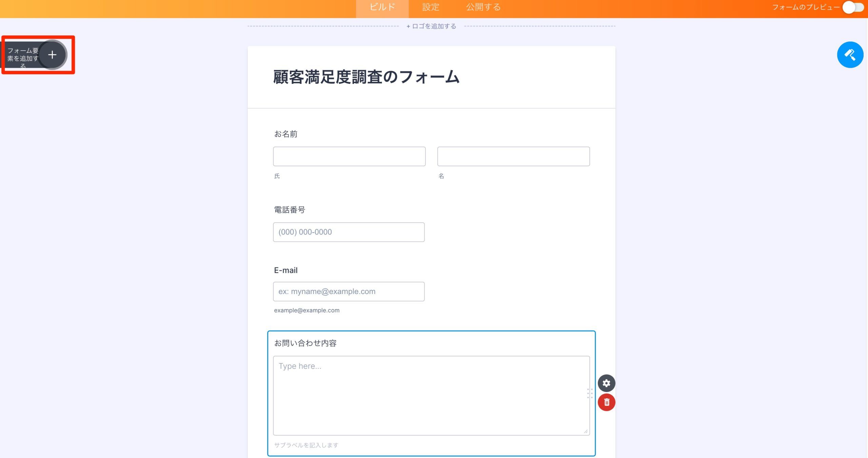
Task: Delete the inquiry field with the trash icon
Action: coord(606,402)
